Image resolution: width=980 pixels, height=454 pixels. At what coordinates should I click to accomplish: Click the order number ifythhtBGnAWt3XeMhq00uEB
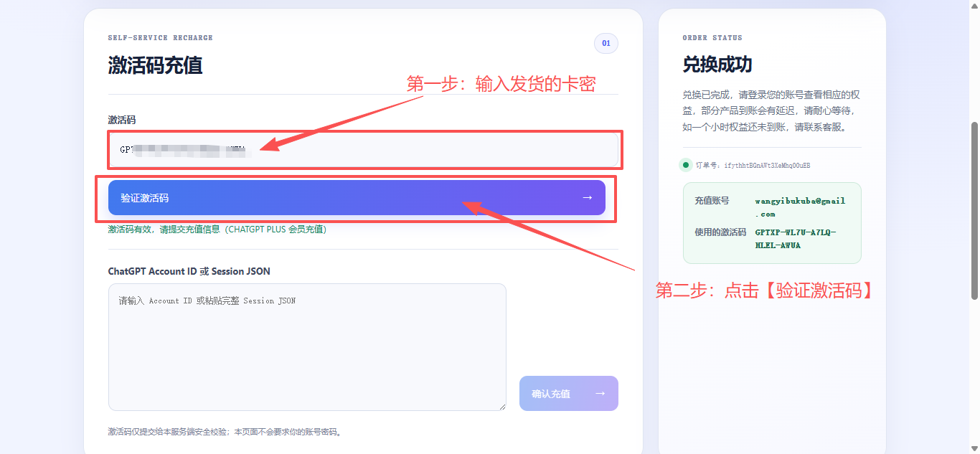[768, 166]
